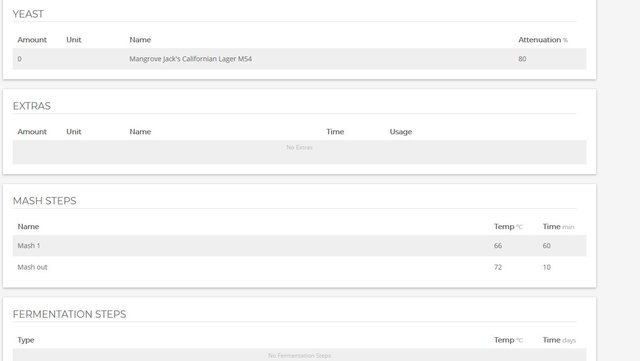Viewport: 640px width, 361px height.
Task: Select the Mash 1 step row name
Action: tap(29, 245)
